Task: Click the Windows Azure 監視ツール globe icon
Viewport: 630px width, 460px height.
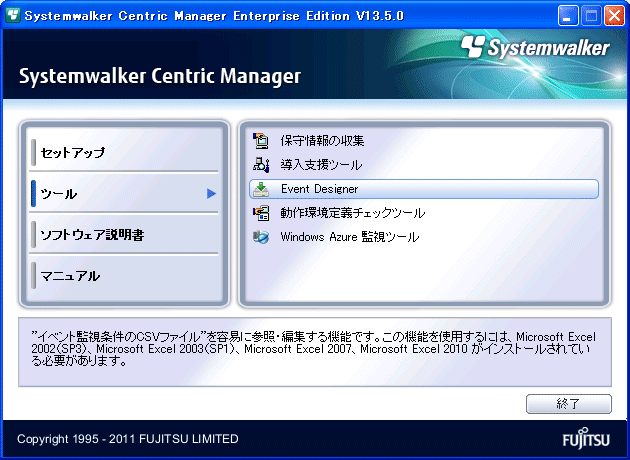Action: [x=260, y=237]
